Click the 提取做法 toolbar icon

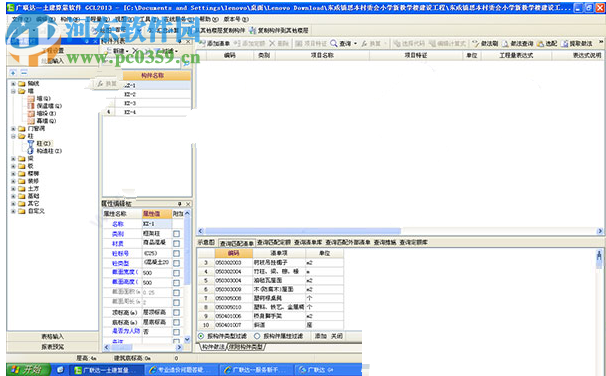point(565,44)
